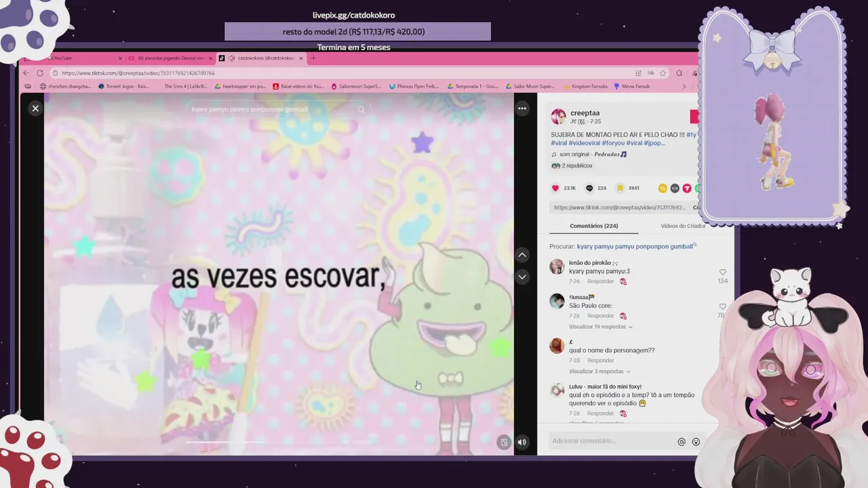Click the browser address bar URL
868x488 pixels.
pyautogui.click(x=138, y=73)
